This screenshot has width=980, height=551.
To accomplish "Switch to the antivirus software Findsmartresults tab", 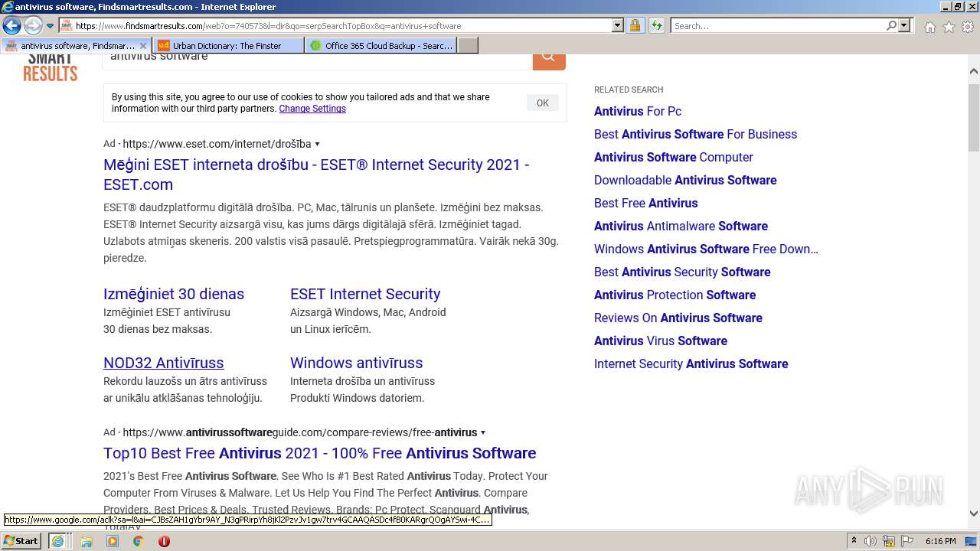I will [75, 46].
